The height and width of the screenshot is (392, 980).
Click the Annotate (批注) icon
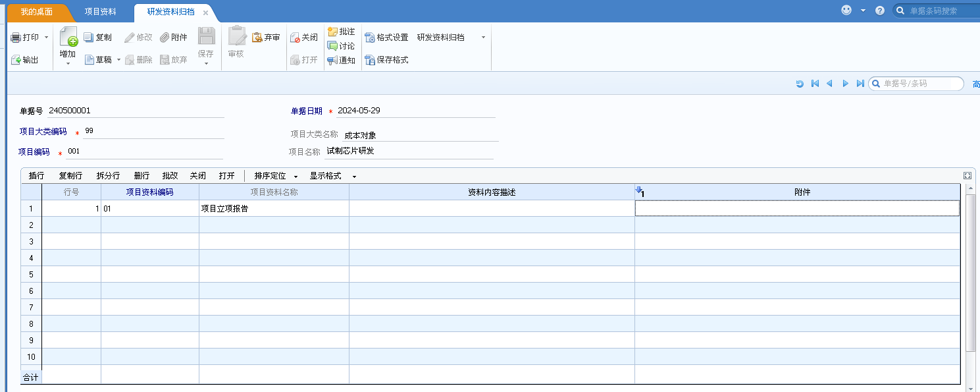coord(332,32)
